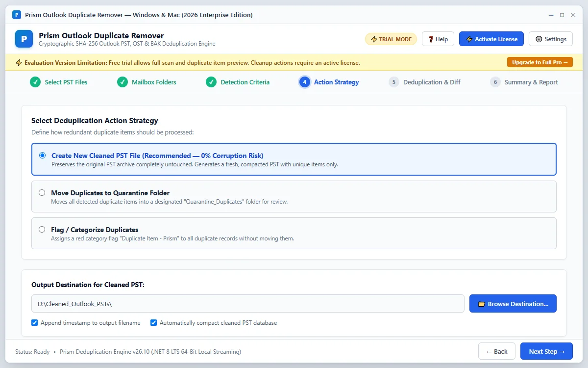Click Activate License button

491,39
